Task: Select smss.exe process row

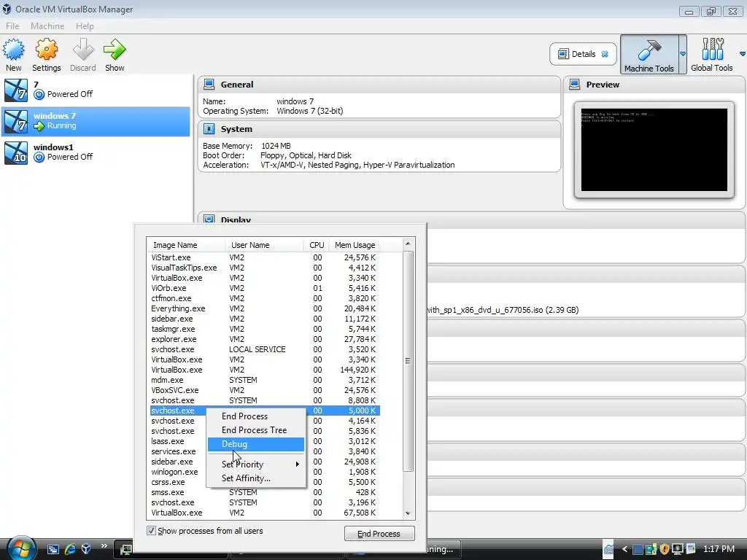Action: (x=265, y=492)
